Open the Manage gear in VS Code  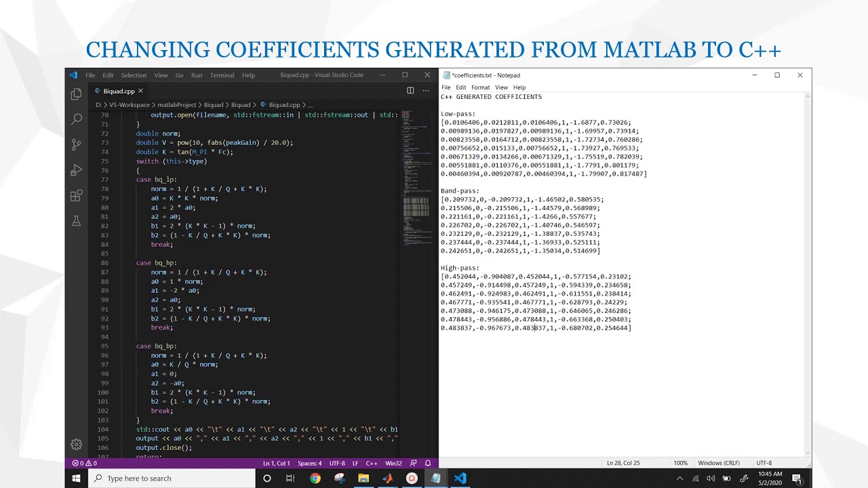(76, 445)
